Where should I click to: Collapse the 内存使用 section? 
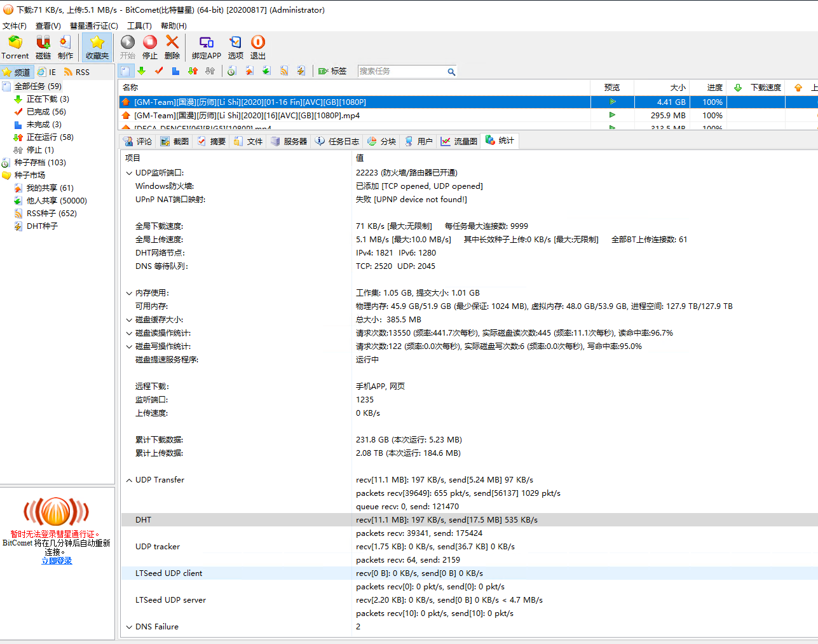click(x=129, y=293)
